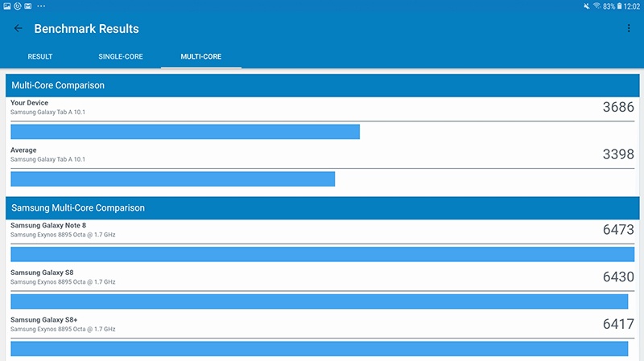Image resolution: width=644 pixels, height=361 pixels.
Task: Tap the three-dots more notifications indicator
Action: (x=41, y=6)
